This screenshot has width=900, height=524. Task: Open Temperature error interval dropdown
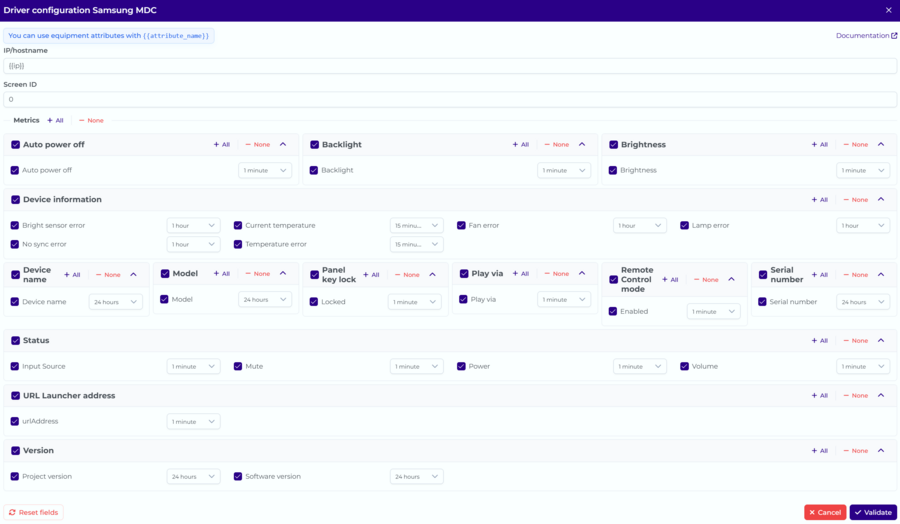point(416,244)
